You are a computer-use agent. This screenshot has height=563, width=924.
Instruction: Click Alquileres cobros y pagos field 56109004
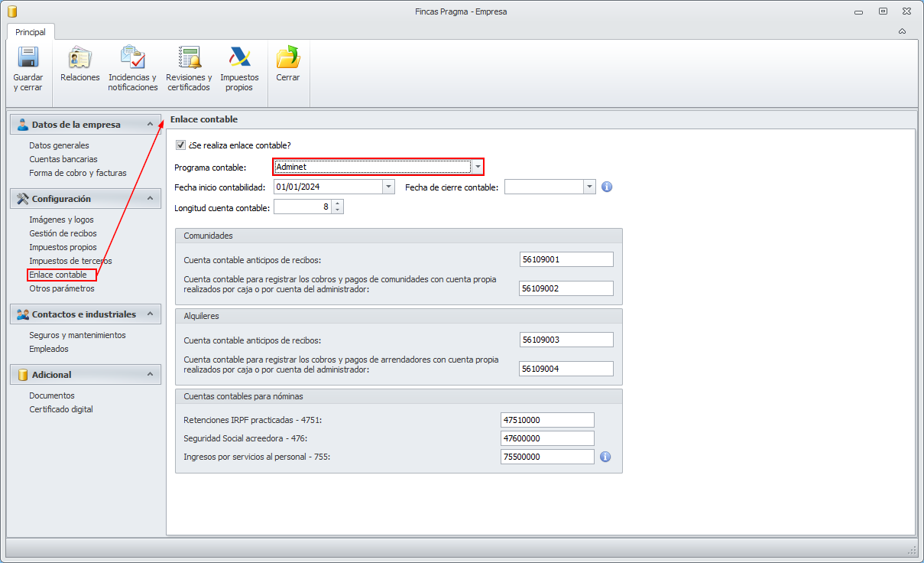click(x=566, y=369)
